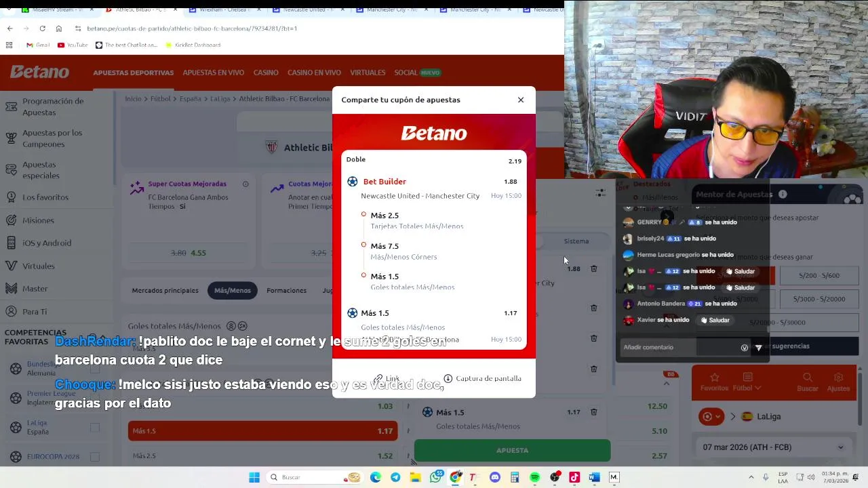The width and height of the screenshot is (868, 488).
Task: Open 07 mar 2026 (ATH - FCB) dropdown
Action: 773,447
